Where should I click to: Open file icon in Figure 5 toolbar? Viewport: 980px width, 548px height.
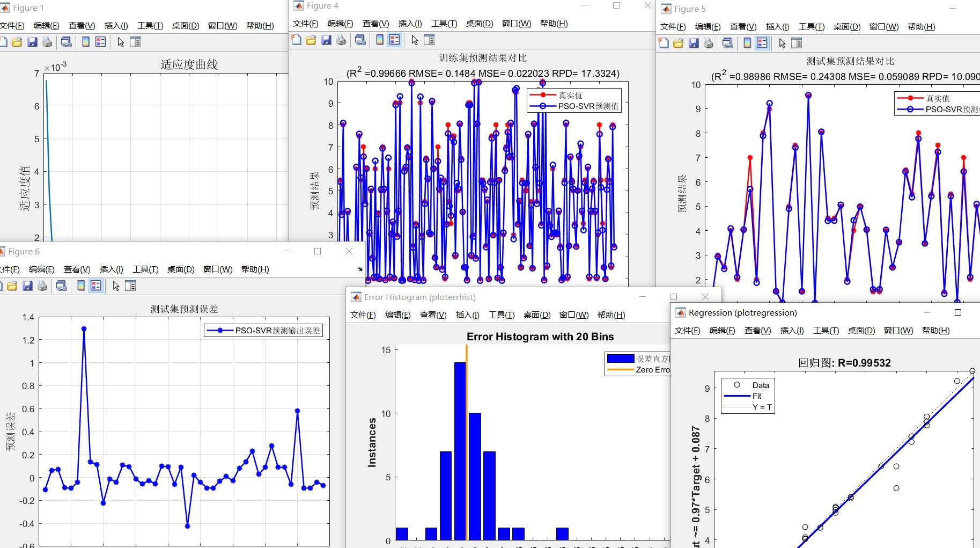(x=678, y=43)
